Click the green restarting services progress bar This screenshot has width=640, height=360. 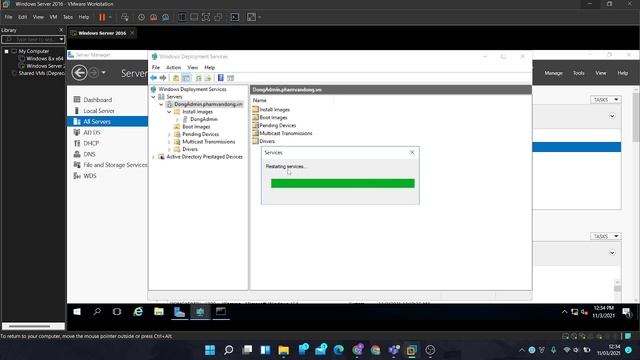coord(342,183)
